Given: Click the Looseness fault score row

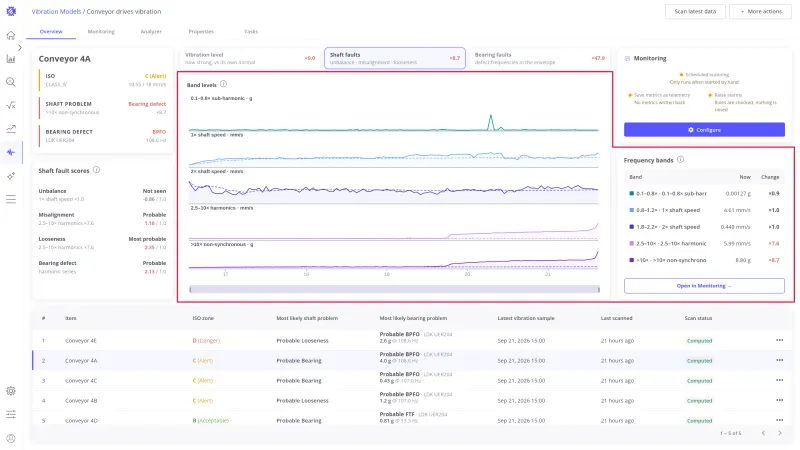Looking at the screenshot, I should 102,243.
